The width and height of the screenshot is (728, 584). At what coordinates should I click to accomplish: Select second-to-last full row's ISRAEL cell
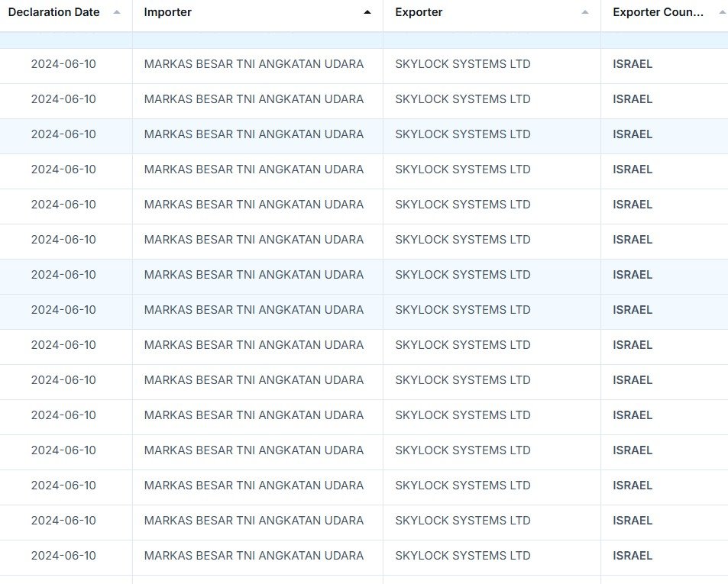(633, 521)
